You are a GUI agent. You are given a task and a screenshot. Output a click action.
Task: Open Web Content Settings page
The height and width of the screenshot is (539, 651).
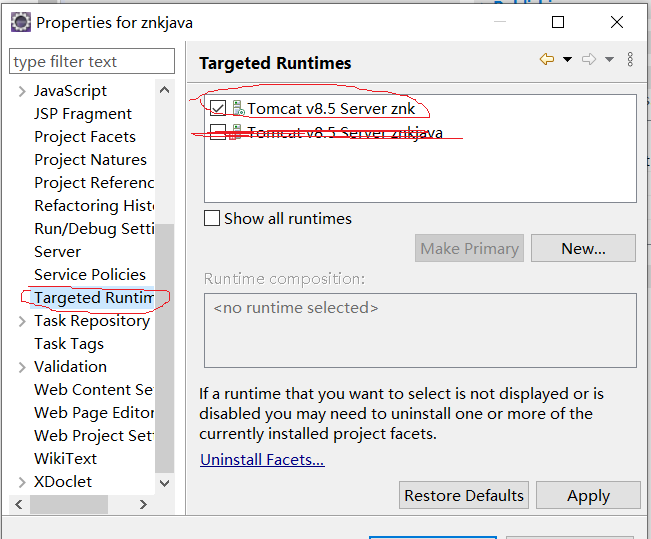94,390
